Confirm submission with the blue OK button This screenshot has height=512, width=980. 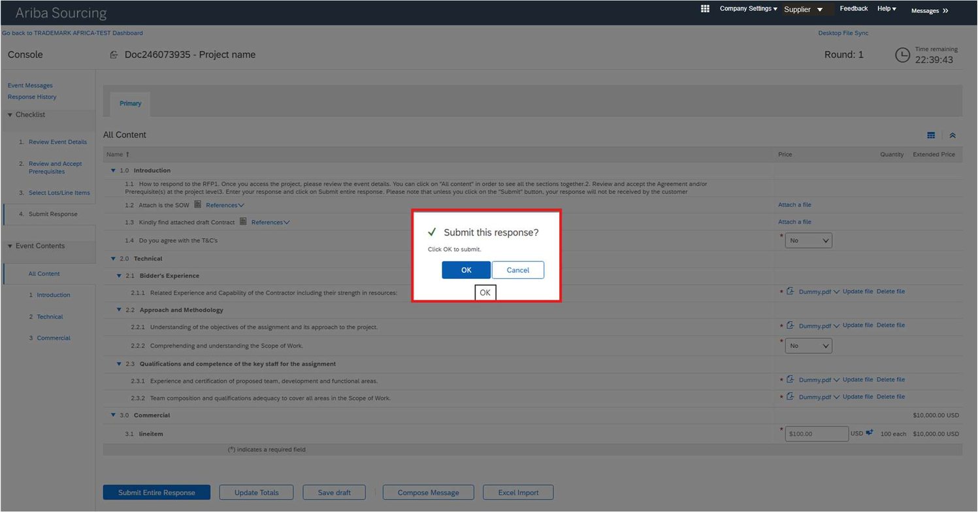point(466,270)
